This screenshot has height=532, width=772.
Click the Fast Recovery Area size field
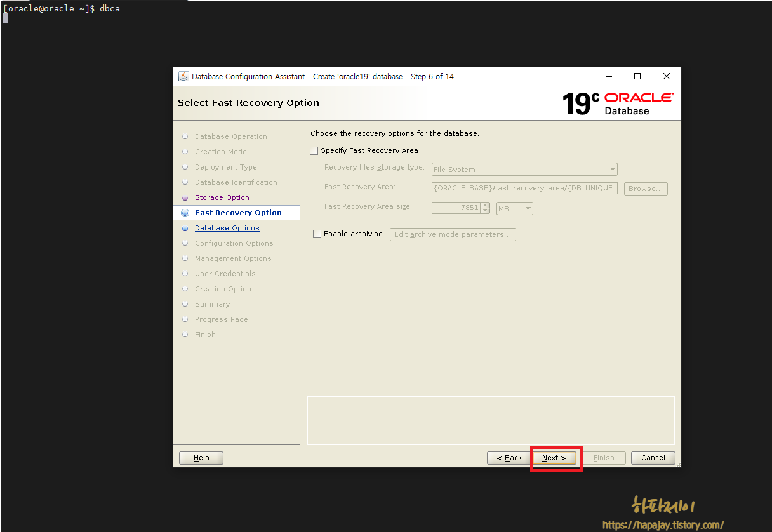[x=456, y=208]
